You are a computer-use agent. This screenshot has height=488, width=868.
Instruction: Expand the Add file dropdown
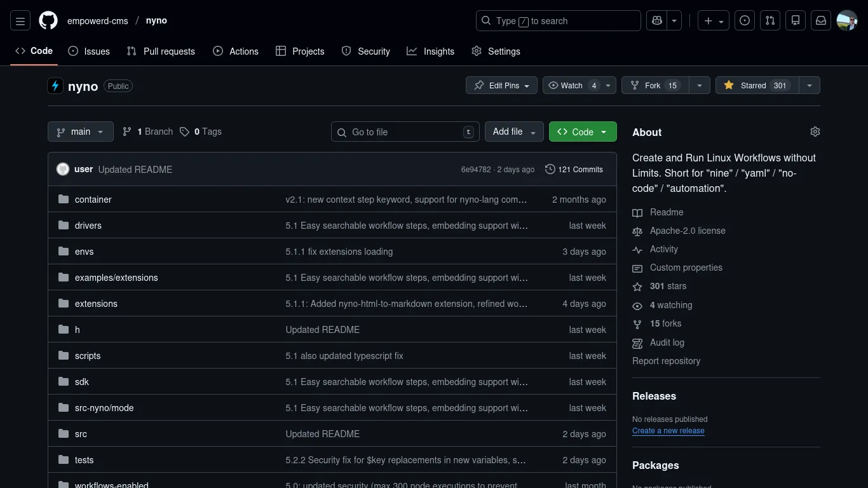[x=514, y=132]
